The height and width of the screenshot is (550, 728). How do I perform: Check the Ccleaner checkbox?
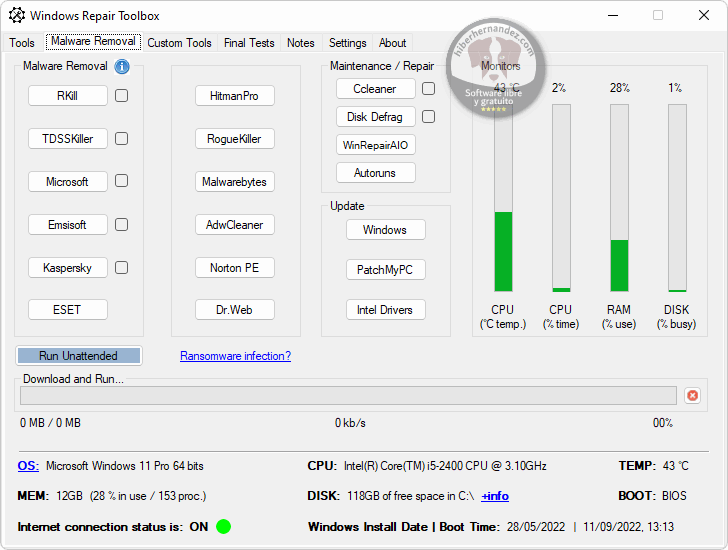click(429, 88)
